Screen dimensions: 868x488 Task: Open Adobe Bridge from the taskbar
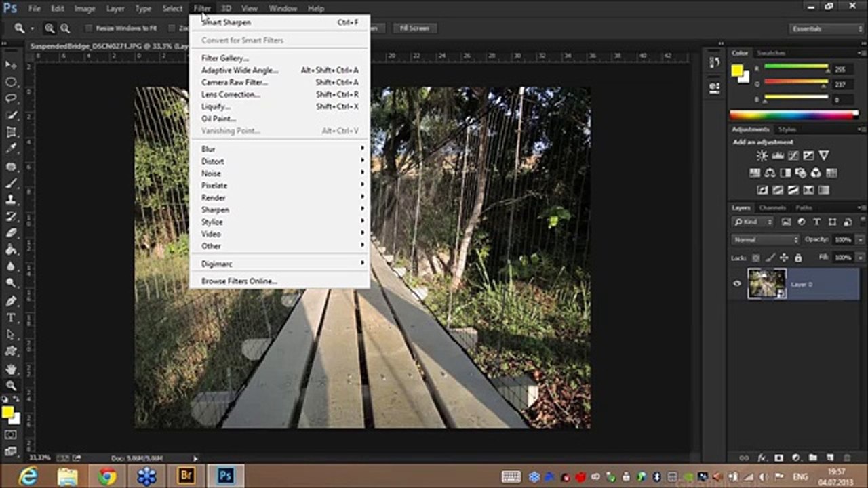[186, 476]
